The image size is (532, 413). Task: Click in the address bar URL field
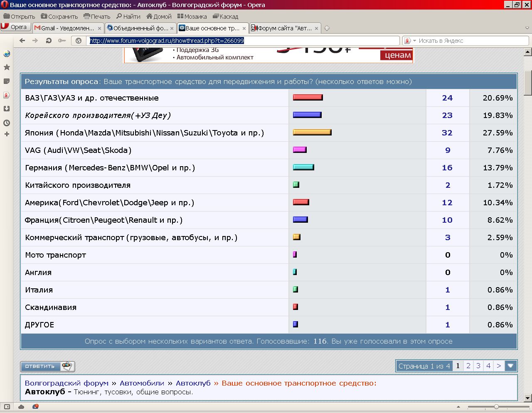pos(243,41)
